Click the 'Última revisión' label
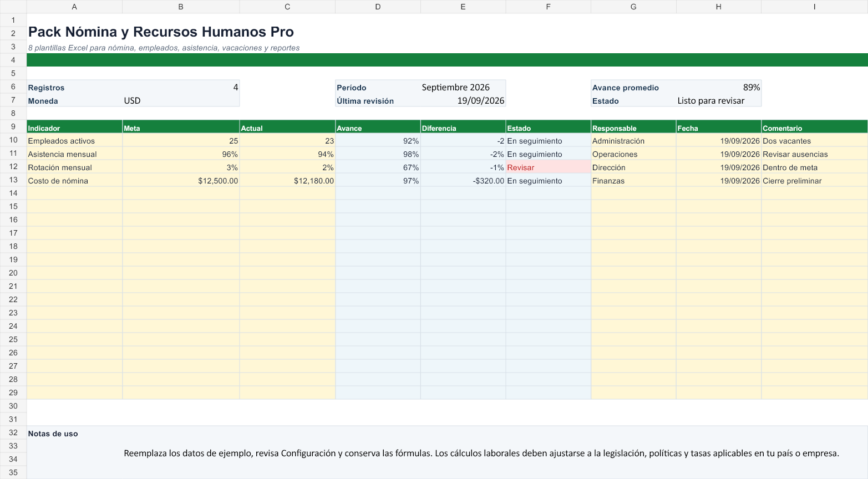The width and height of the screenshot is (868, 479). (x=378, y=100)
